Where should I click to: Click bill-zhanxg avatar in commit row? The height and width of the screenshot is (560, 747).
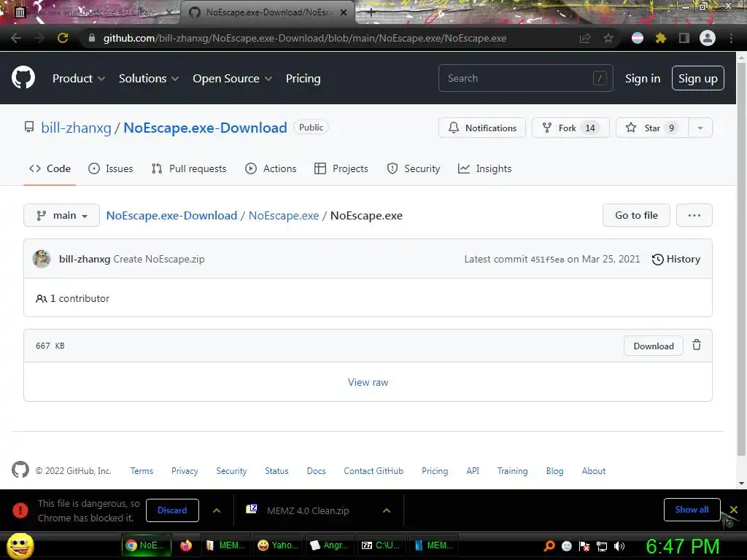(x=42, y=259)
